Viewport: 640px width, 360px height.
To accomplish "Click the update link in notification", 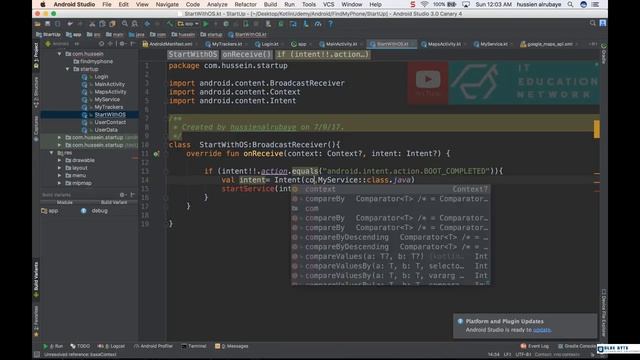I will point(542,330).
